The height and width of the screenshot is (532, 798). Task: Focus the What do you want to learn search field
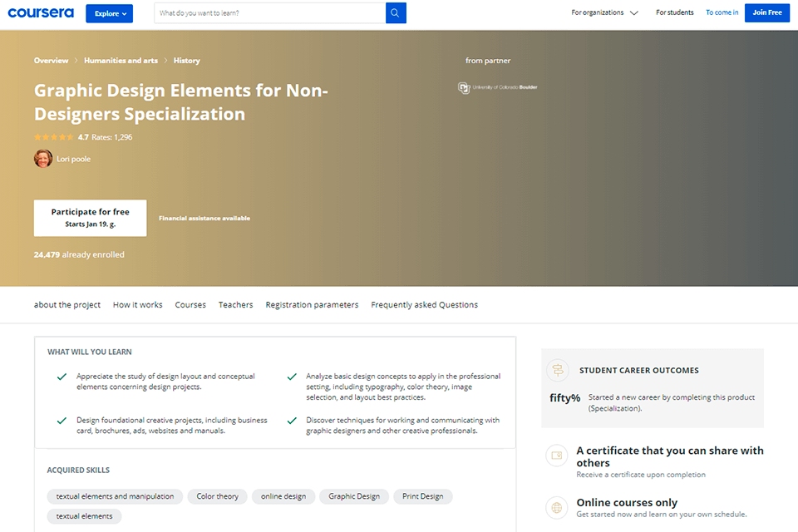[269, 13]
